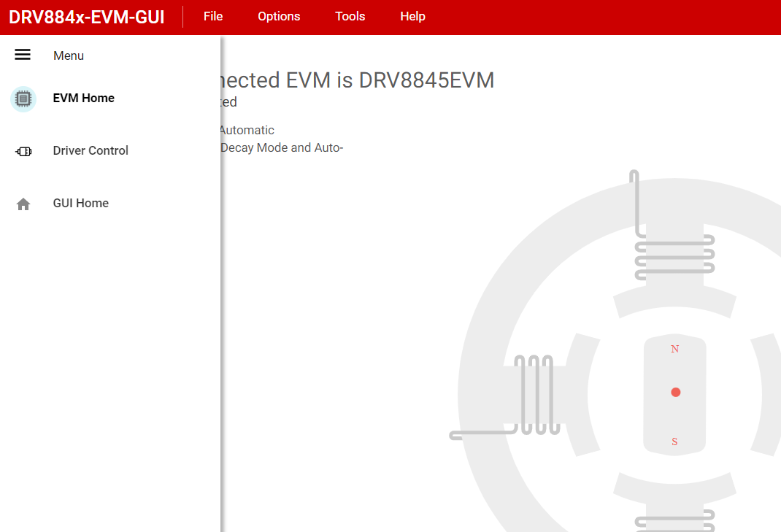Image resolution: width=781 pixels, height=532 pixels.
Task: Click the bottom stator coil winding
Action: tap(674, 522)
